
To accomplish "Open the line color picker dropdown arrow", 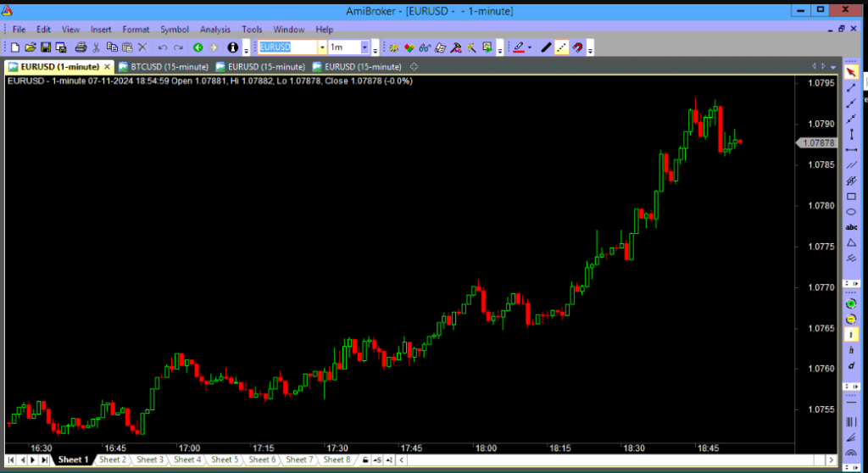I will coord(530,47).
